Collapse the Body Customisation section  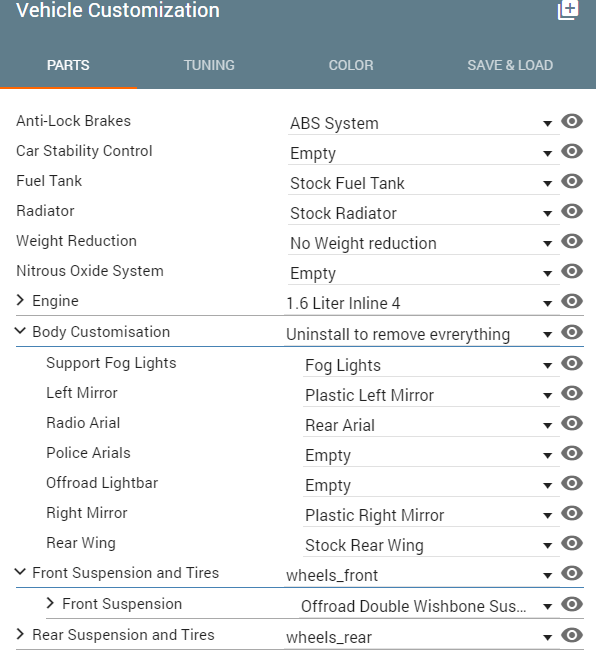(20, 331)
